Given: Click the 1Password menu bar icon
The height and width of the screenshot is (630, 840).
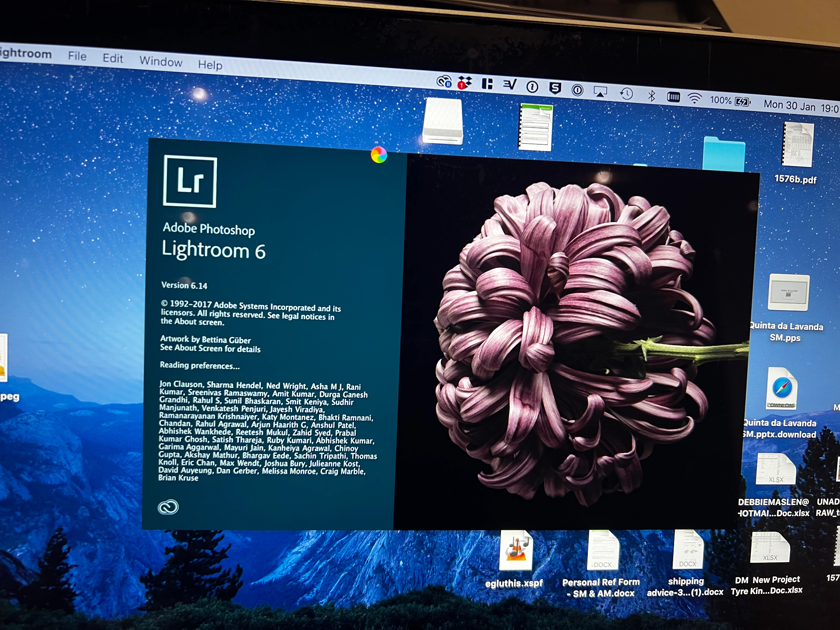Looking at the screenshot, I should 532,87.
